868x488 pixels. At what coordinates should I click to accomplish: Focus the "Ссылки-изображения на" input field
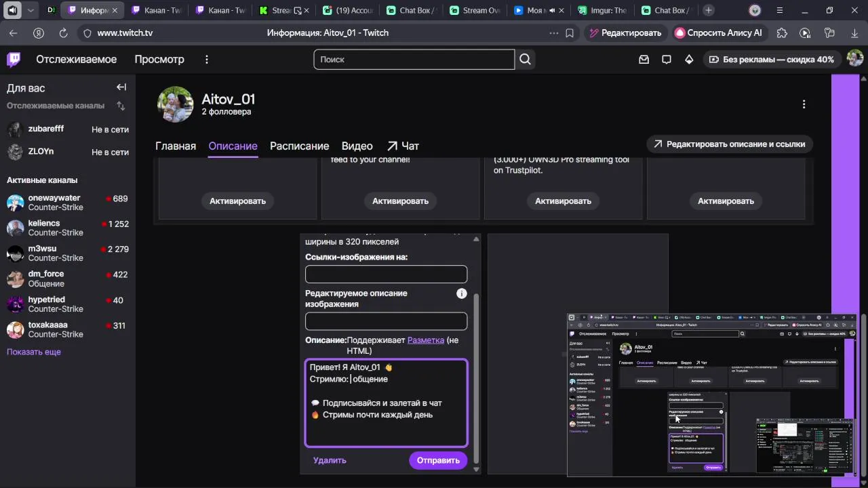tap(386, 274)
